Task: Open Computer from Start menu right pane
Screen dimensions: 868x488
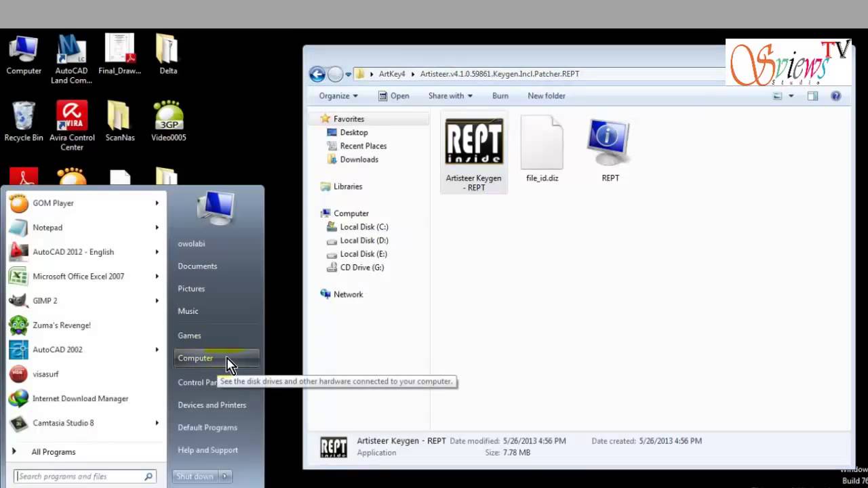Action: click(x=216, y=359)
